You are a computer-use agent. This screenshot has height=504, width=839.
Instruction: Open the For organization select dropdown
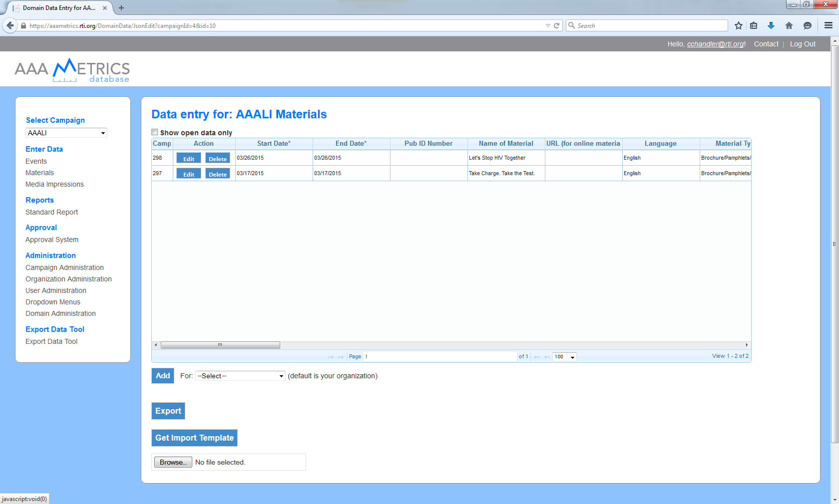240,376
